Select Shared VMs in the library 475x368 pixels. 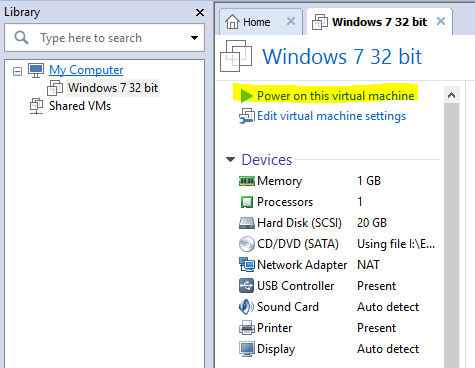coord(80,106)
